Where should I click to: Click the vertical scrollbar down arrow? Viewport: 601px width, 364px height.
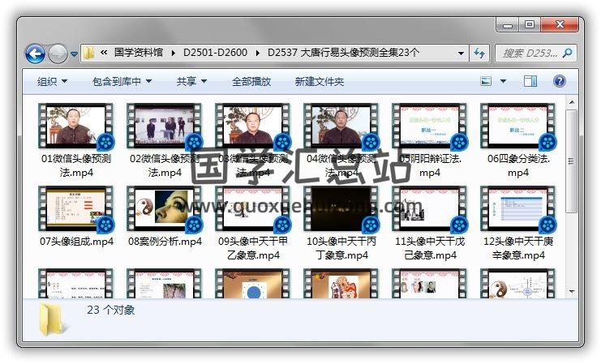click(x=572, y=292)
